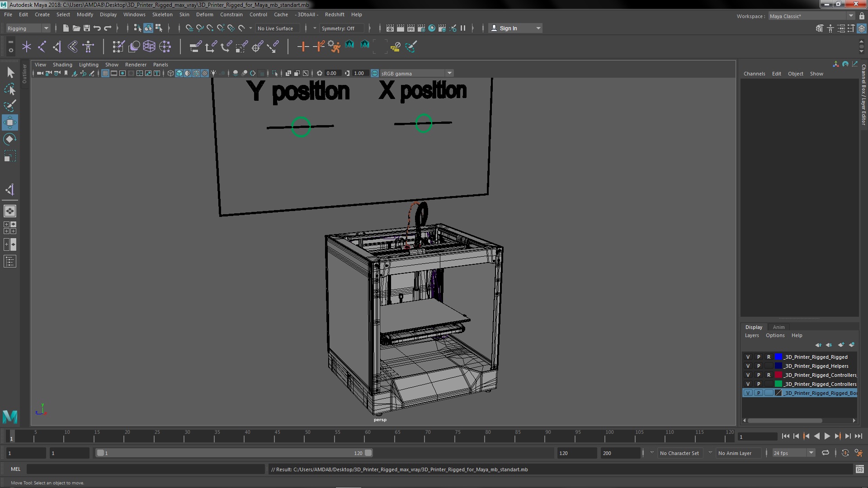Toggle visibility of red Controllers layer

point(748,375)
